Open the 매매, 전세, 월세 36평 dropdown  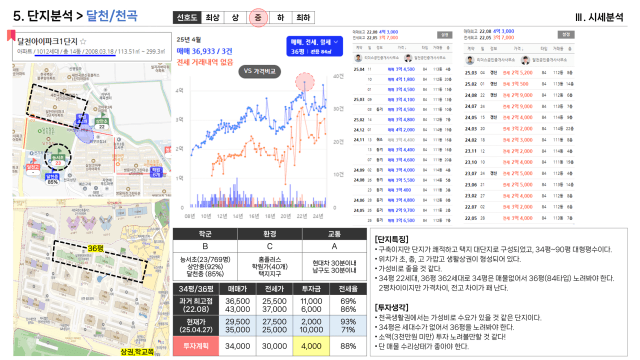tap(314, 47)
